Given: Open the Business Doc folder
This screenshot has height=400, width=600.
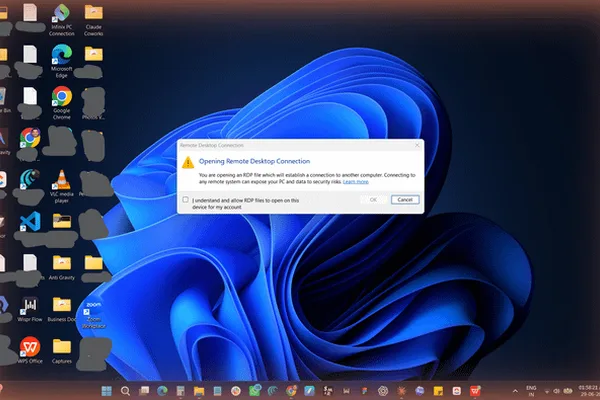Looking at the screenshot, I should pyautogui.click(x=62, y=309).
